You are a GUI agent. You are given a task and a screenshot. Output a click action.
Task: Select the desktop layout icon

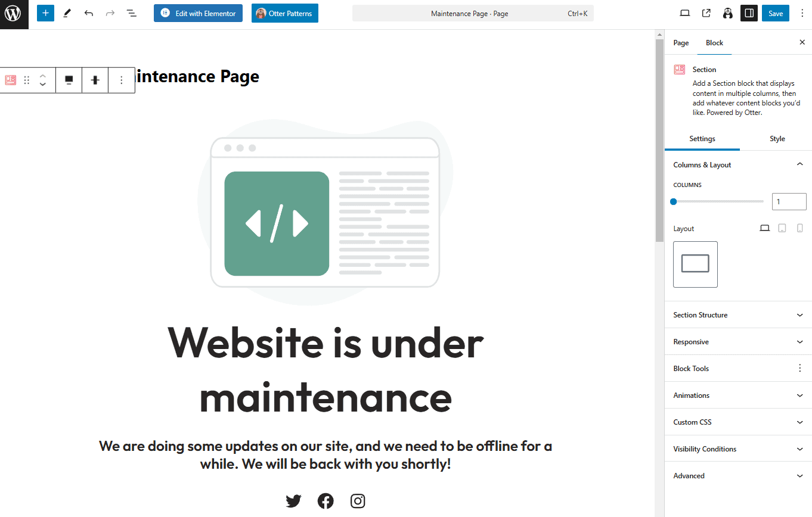[x=764, y=228]
